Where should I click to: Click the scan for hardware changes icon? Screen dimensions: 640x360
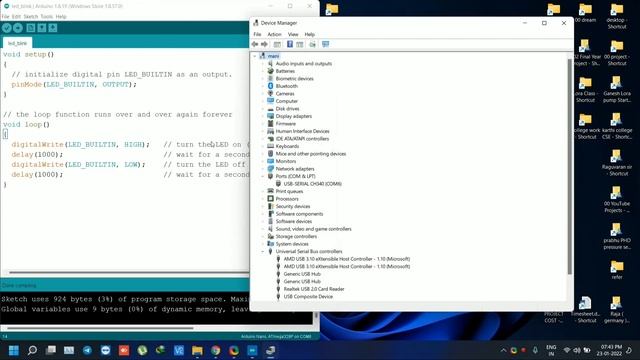(x=325, y=44)
